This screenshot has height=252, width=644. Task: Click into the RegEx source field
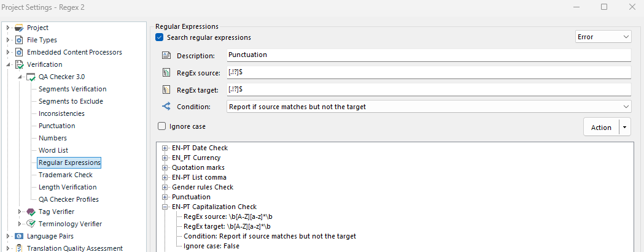click(429, 72)
